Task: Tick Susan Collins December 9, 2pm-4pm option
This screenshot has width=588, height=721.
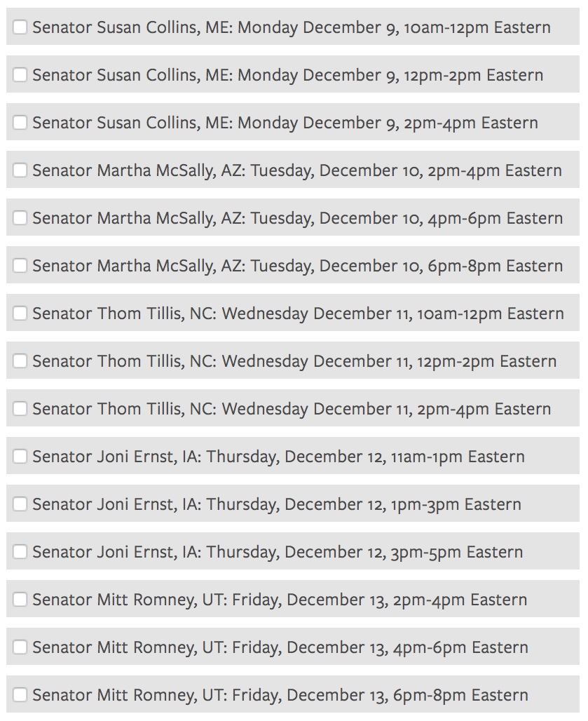Action: (x=20, y=123)
